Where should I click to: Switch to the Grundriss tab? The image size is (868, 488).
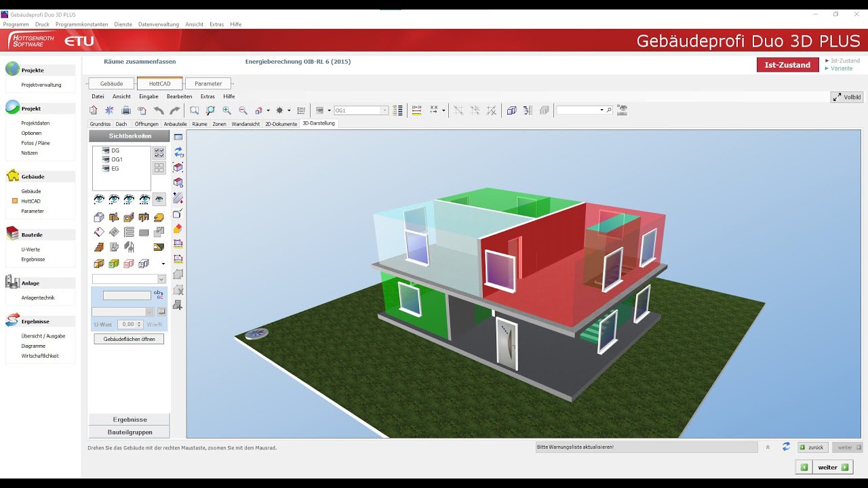pyautogui.click(x=100, y=124)
